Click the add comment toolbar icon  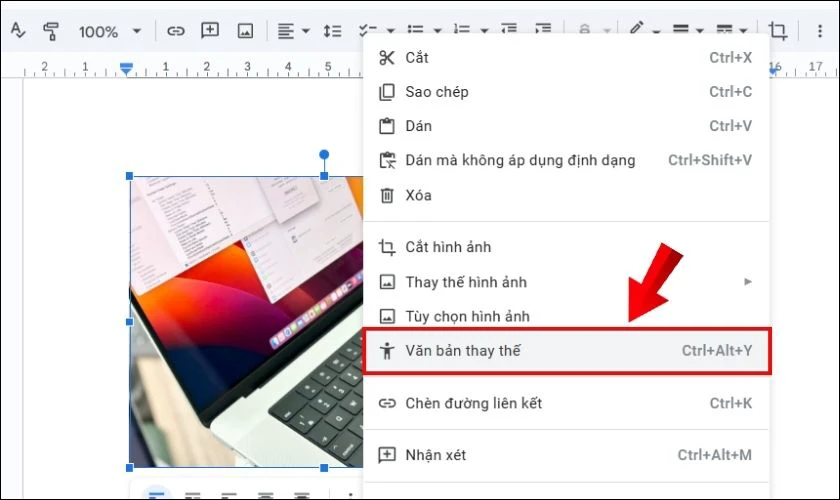pyautogui.click(x=210, y=31)
